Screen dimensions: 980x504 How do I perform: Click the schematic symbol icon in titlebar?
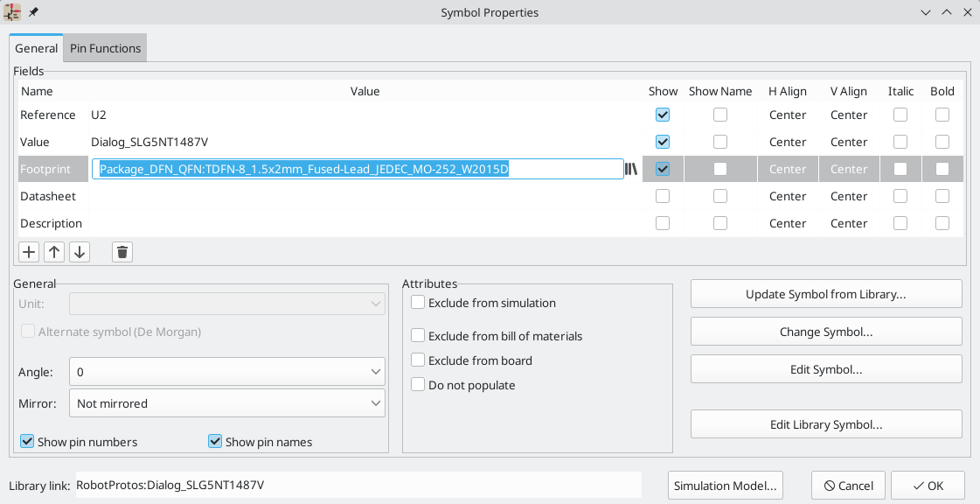click(x=12, y=12)
